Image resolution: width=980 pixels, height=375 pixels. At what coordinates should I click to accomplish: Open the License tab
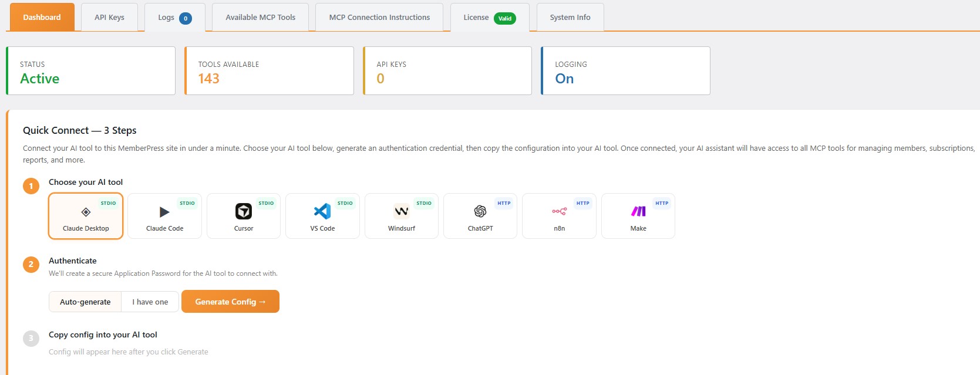(x=490, y=17)
